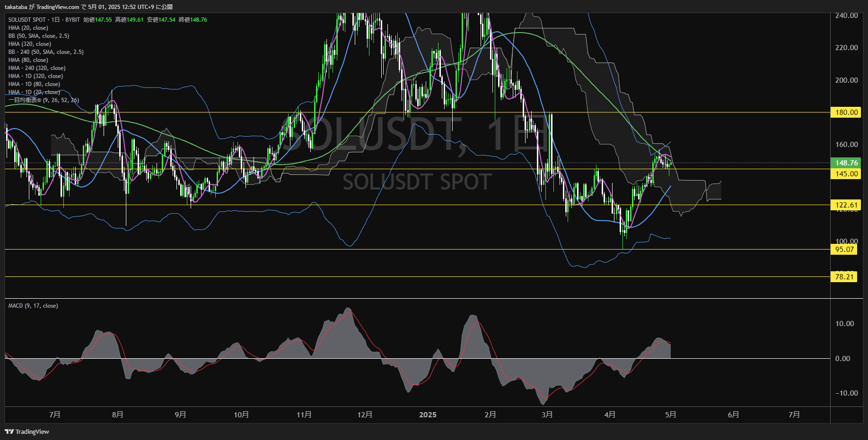Image resolution: width=868 pixels, height=440 pixels.
Task: Click 2月 on the time axis
Action: [491, 414]
